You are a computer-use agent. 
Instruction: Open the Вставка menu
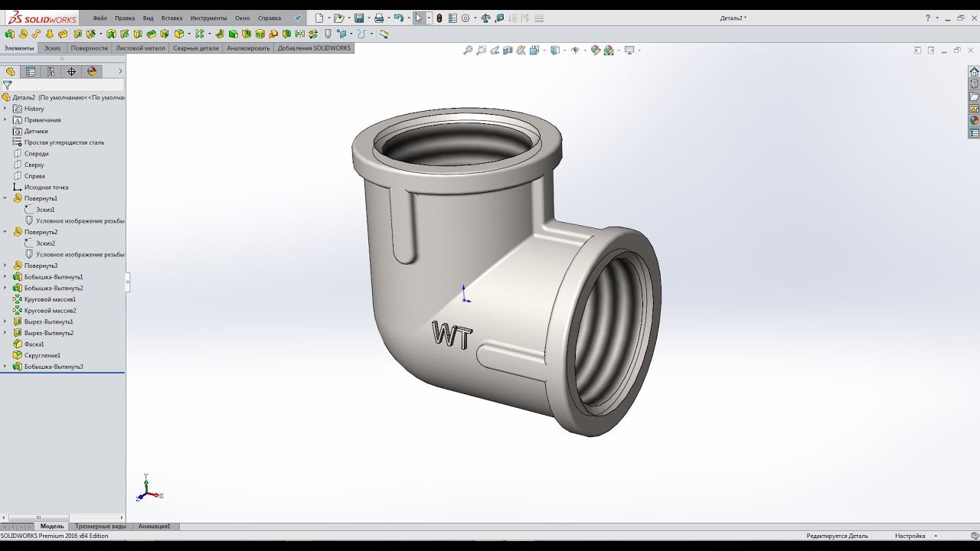click(171, 18)
